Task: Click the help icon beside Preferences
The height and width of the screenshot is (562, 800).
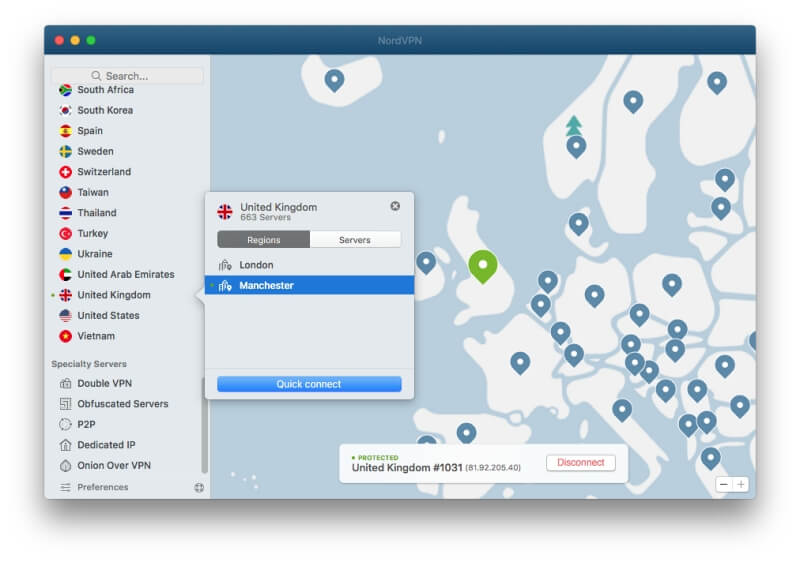Action: 199,488
